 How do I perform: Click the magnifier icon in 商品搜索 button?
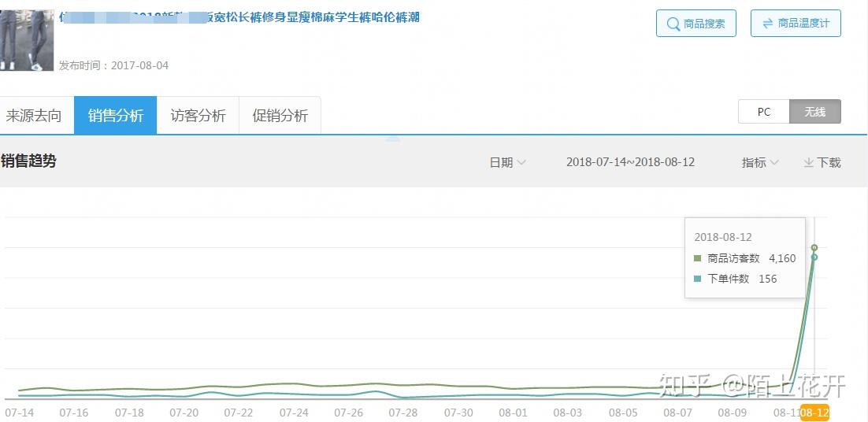[673, 24]
